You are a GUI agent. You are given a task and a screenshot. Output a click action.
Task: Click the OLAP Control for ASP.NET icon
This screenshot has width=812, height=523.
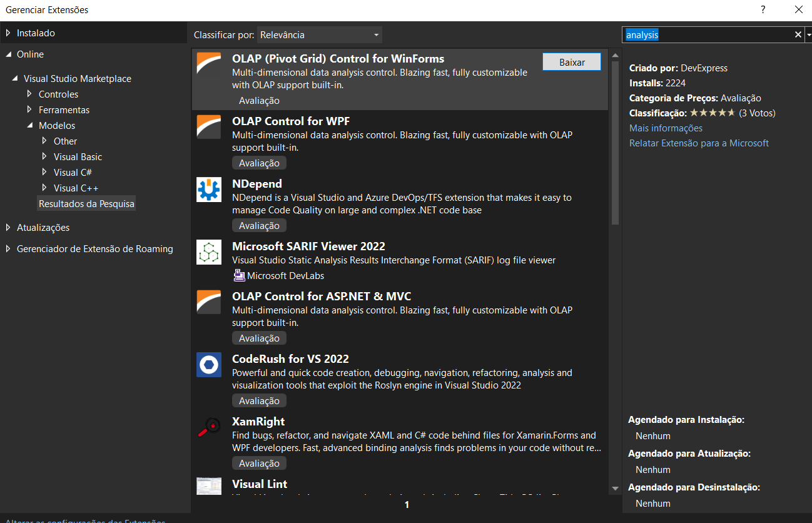click(x=209, y=302)
